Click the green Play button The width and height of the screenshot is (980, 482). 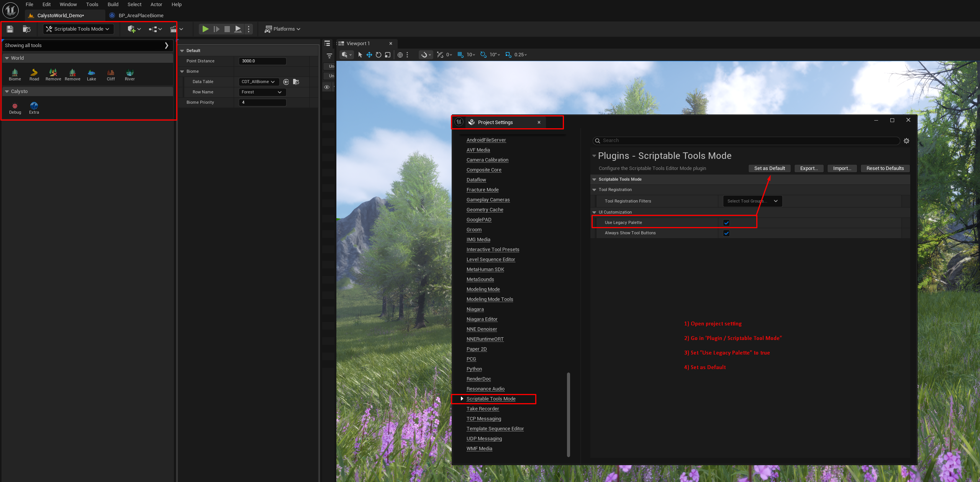205,29
